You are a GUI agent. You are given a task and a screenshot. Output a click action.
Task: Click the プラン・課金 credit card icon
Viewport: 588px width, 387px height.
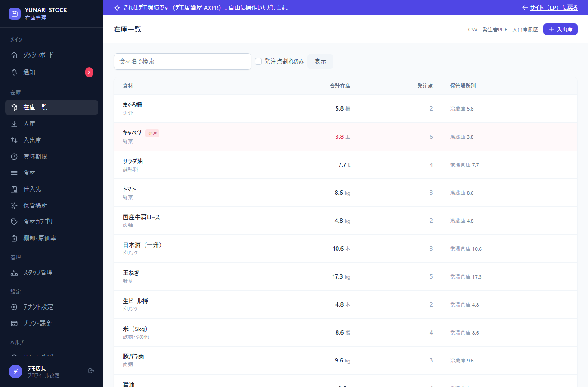coord(14,323)
